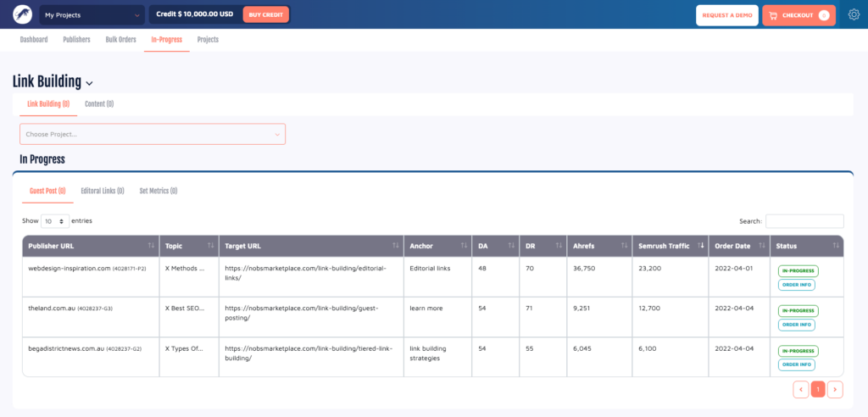Switch to the Publishers tab

click(x=76, y=40)
